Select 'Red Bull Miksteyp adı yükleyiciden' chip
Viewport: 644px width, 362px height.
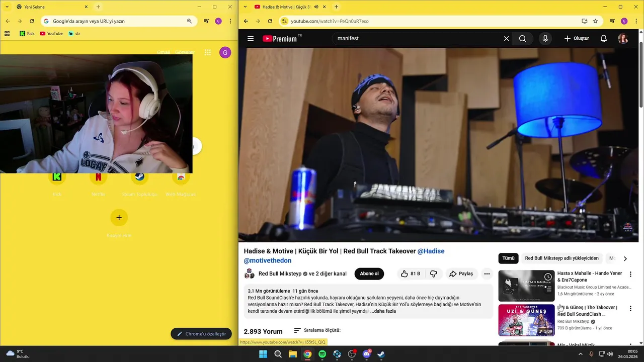tap(561, 258)
